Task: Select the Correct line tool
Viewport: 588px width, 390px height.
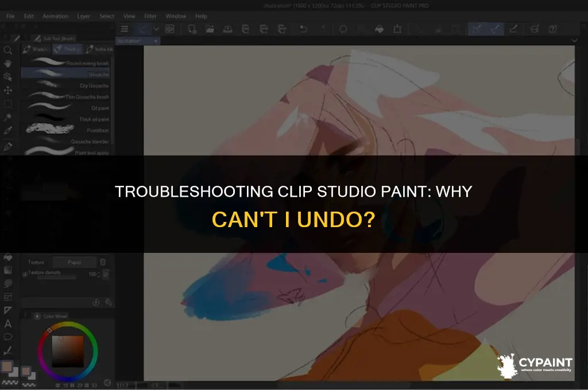Action: pyautogui.click(x=7, y=350)
